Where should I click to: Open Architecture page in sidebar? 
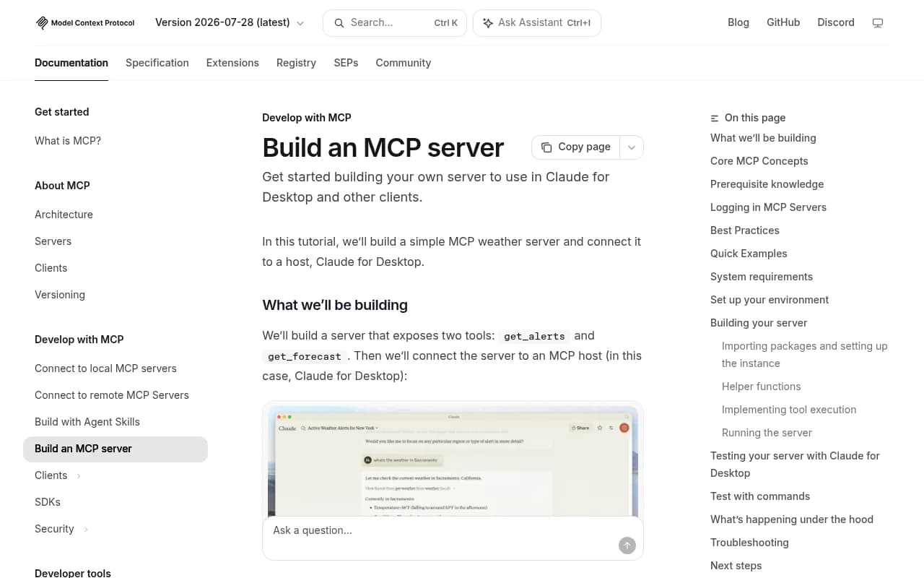(x=115, y=215)
